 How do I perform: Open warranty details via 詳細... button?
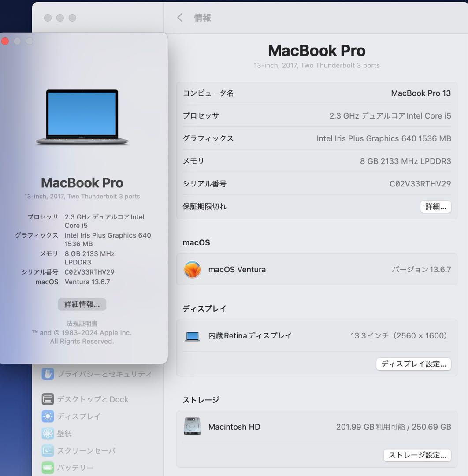[x=435, y=206]
